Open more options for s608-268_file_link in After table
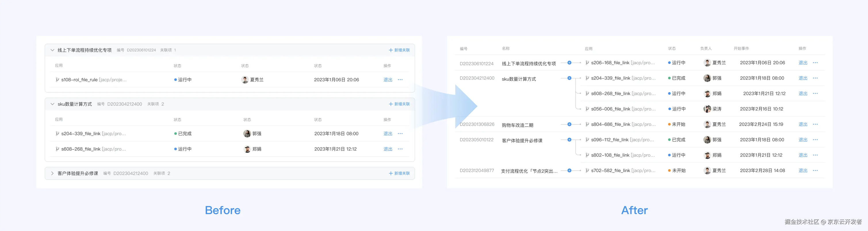This screenshot has width=868, height=231. tap(815, 94)
